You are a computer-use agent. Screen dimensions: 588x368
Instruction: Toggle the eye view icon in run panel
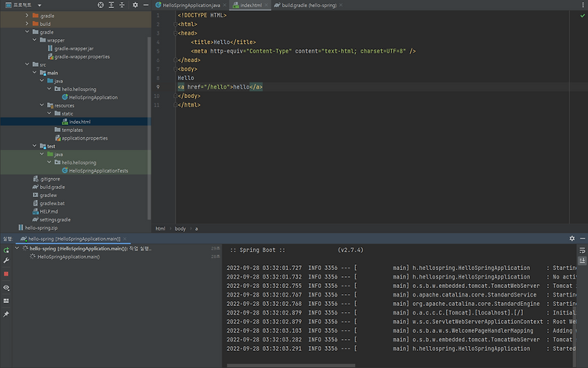click(x=6, y=288)
